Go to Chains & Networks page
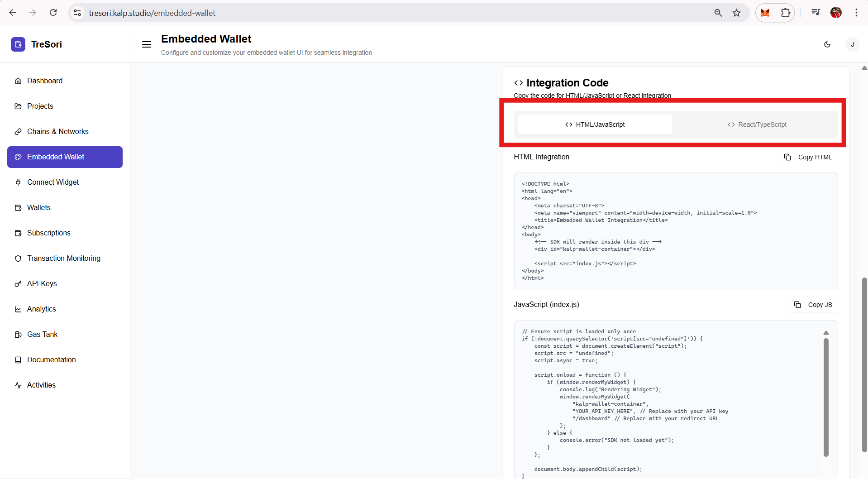The image size is (868, 479). (57, 131)
